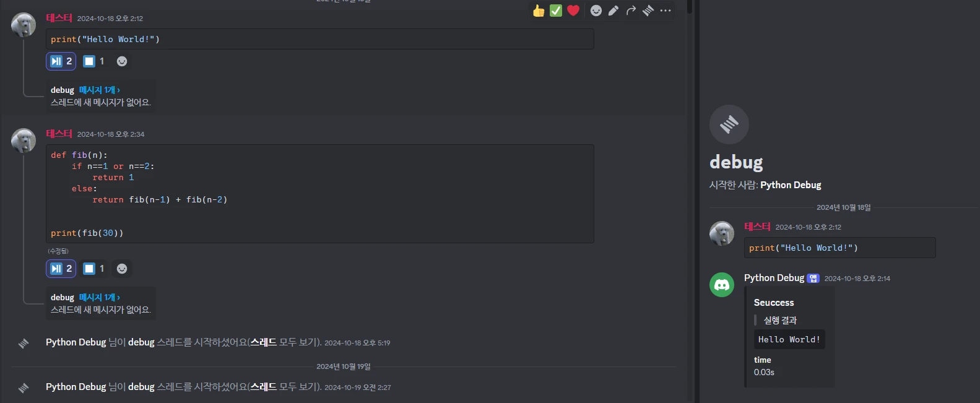Add reaction smiley under fib code message

pyautogui.click(x=122, y=269)
